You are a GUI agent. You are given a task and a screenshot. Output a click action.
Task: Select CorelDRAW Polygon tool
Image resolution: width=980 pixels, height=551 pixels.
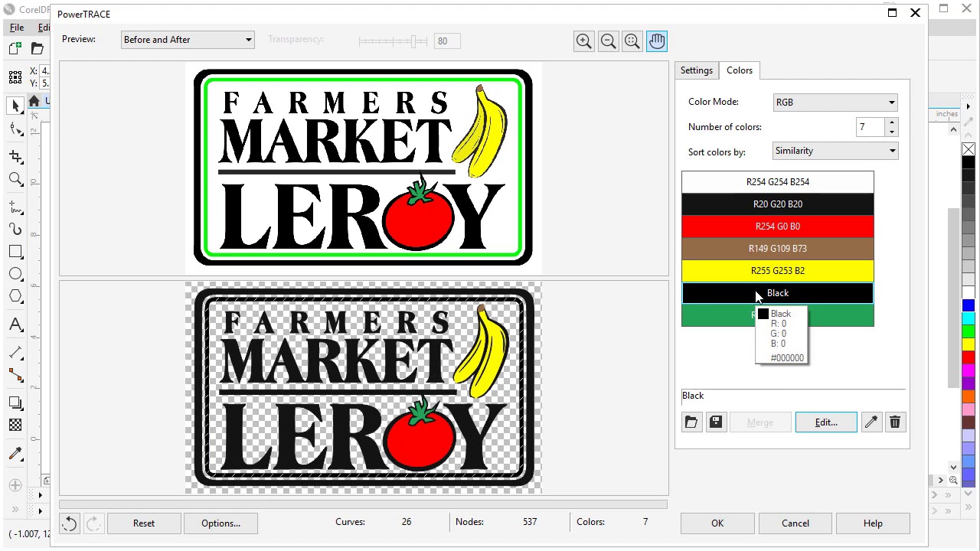point(15,297)
